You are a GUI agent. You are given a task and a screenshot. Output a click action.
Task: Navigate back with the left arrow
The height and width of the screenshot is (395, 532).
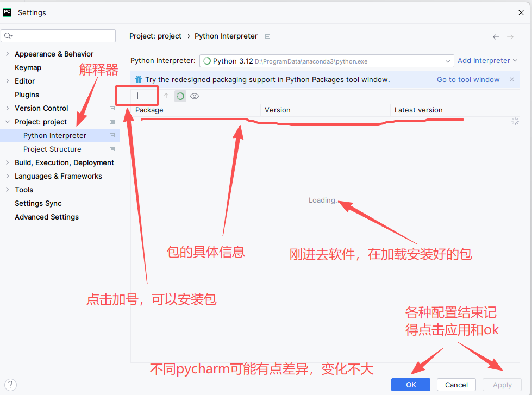496,37
